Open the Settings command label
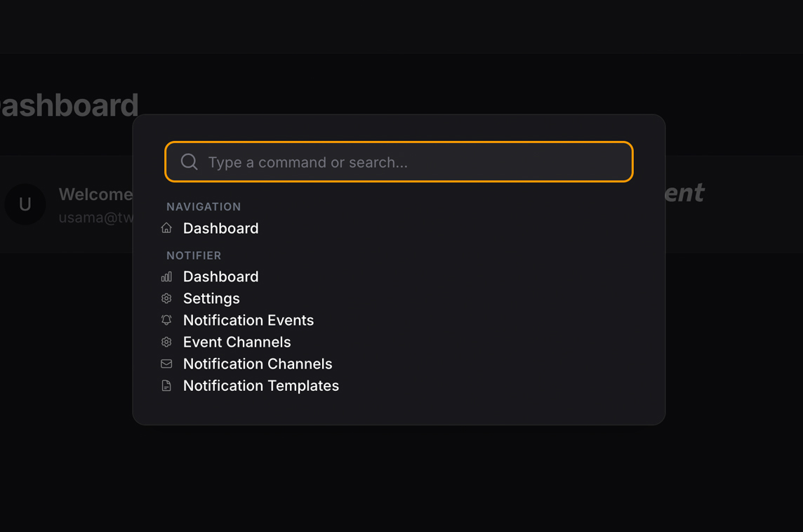803x532 pixels. (211, 298)
